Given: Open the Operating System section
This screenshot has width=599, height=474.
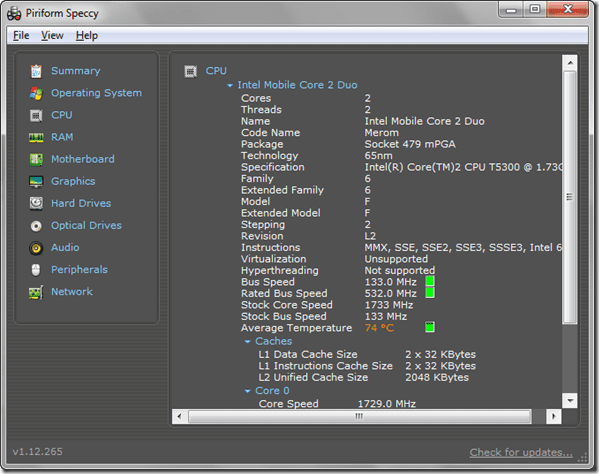Looking at the screenshot, I should 96,93.
